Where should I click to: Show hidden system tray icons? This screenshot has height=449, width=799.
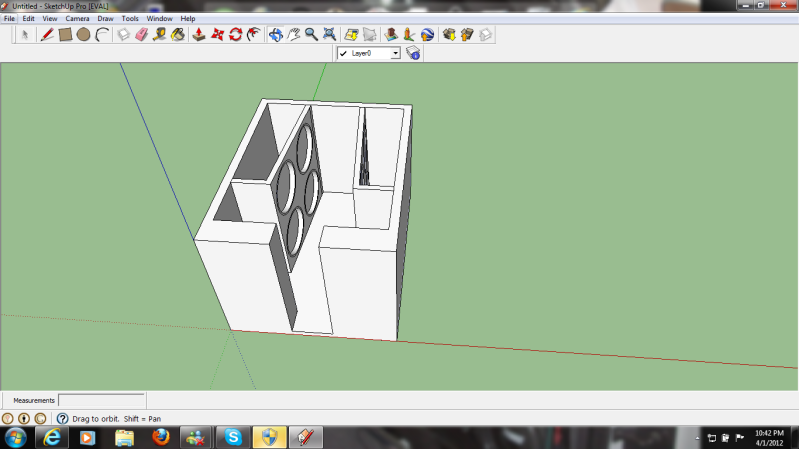(x=697, y=438)
